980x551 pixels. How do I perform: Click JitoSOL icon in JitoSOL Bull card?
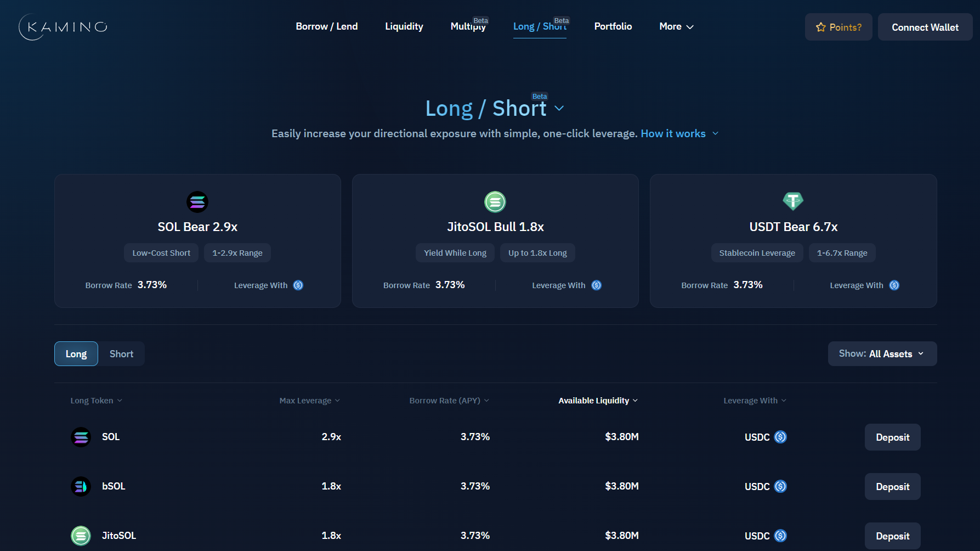[x=495, y=202]
